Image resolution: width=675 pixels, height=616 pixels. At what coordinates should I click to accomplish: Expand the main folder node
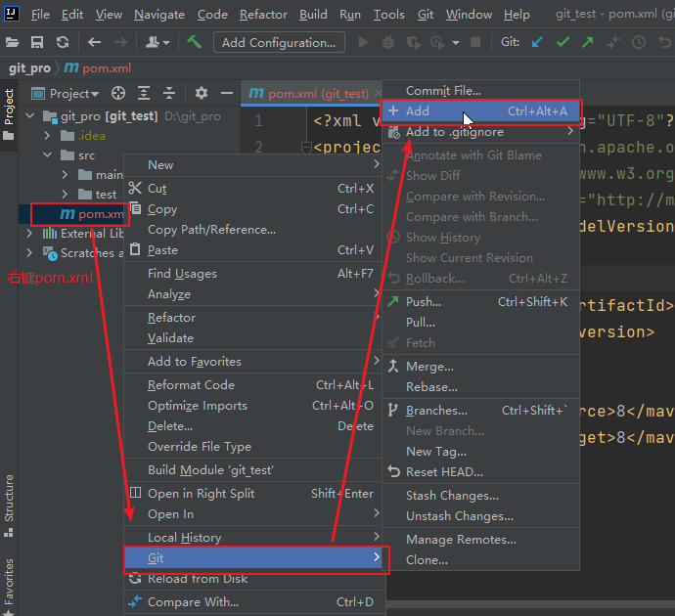tap(65, 174)
